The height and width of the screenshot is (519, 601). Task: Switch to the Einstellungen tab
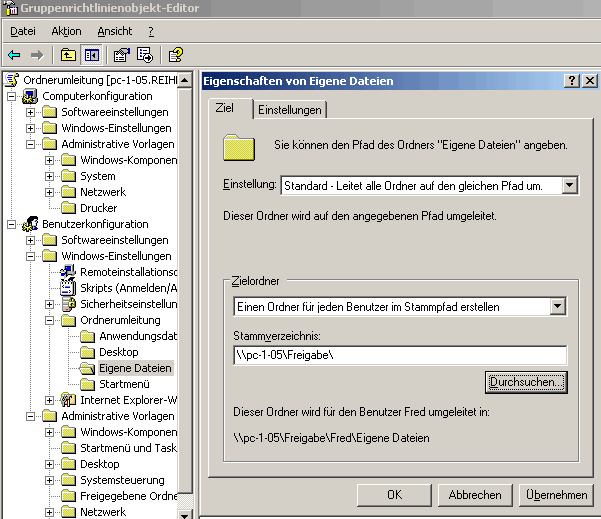[290, 110]
